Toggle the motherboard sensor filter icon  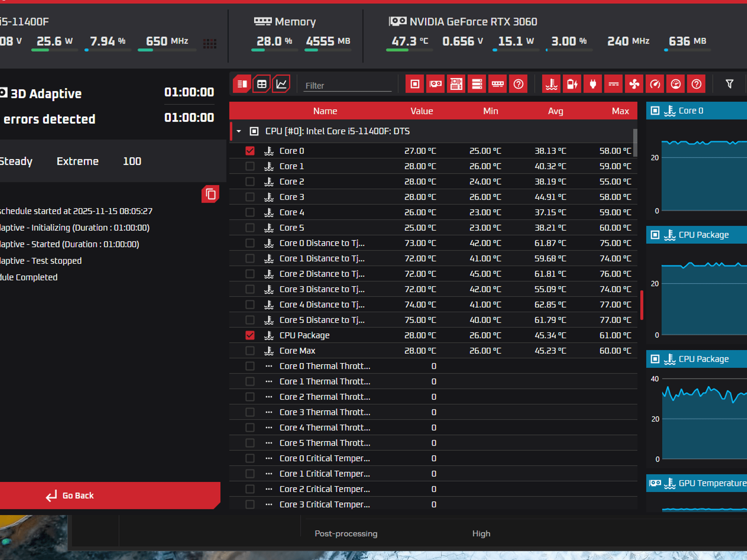point(456,84)
